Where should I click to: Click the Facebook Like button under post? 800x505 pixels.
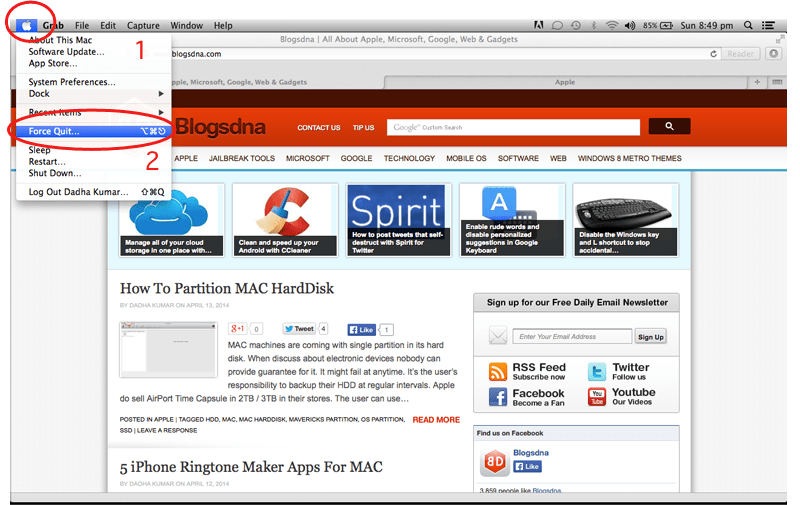(x=361, y=330)
